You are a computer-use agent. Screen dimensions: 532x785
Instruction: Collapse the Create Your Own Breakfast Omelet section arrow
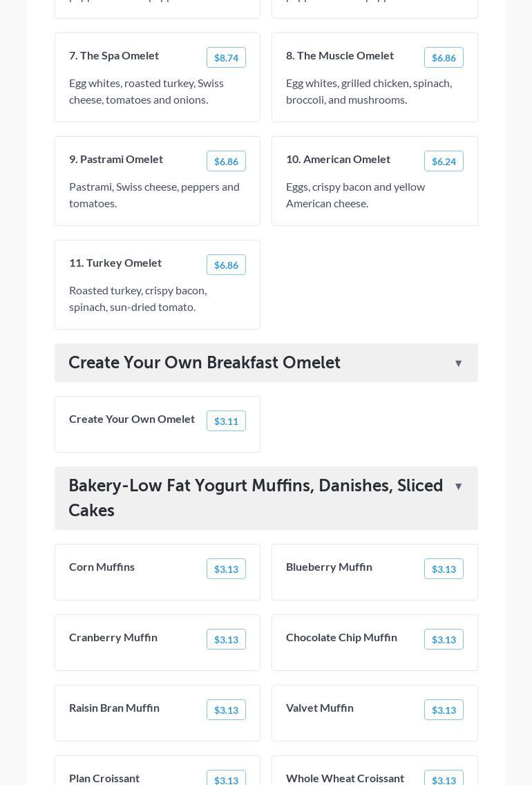tap(458, 363)
